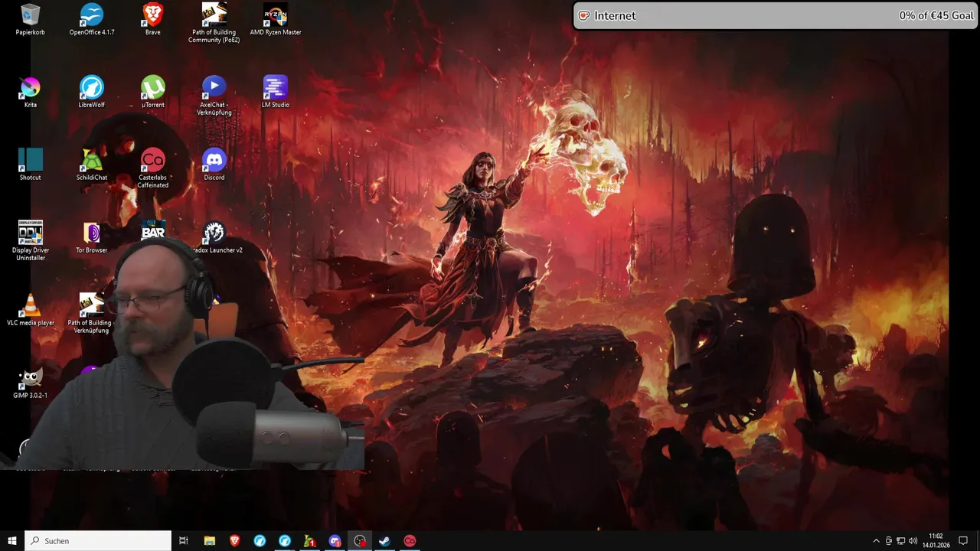Select the SchildiChat desktop icon

tap(92, 165)
